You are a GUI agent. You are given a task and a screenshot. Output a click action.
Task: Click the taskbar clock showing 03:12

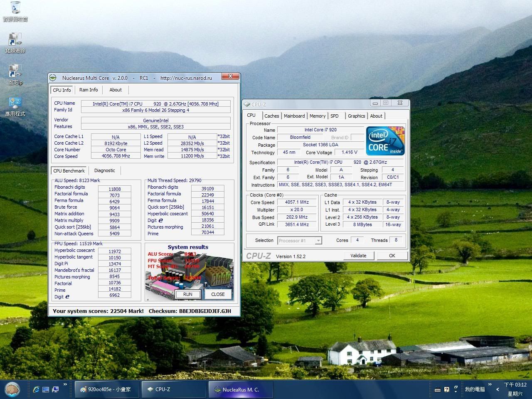point(515,385)
